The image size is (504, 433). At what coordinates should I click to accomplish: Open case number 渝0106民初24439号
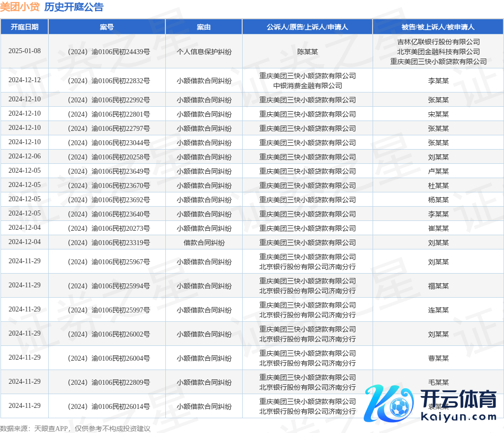107,52
